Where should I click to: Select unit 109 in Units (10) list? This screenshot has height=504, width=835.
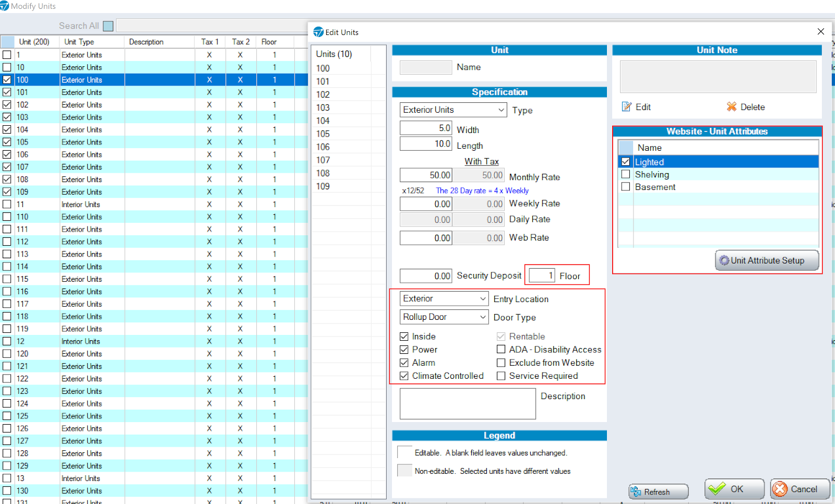pos(323,186)
